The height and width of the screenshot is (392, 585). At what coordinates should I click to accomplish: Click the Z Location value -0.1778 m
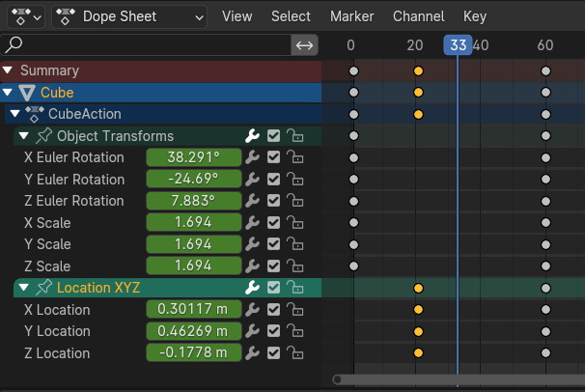(x=194, y=352)
